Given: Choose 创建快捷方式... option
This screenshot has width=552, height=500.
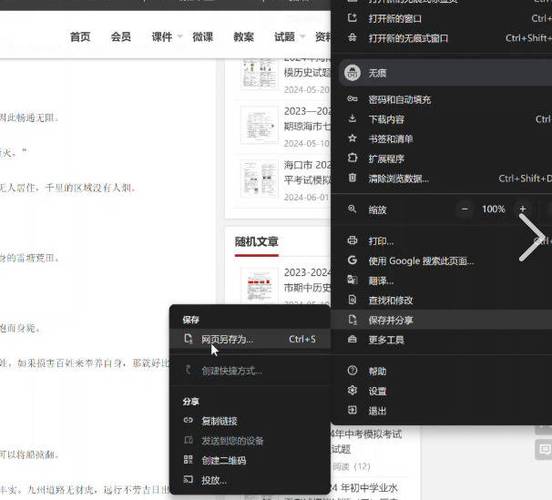Looking at the screenshot, I should (x=250, y=370).
